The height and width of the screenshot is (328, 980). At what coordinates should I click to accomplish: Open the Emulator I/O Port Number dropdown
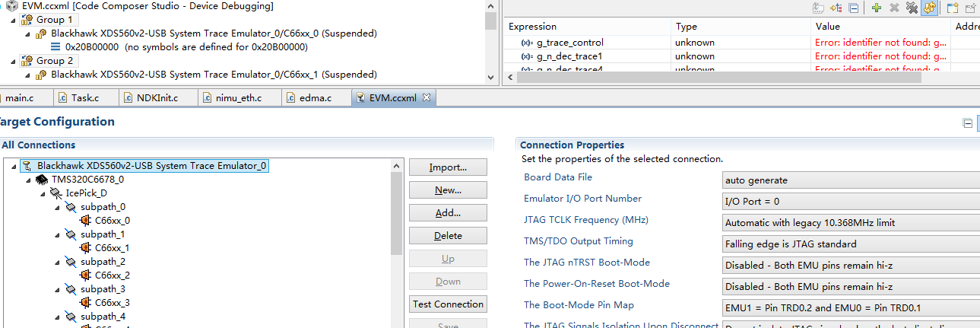[850, 202]
